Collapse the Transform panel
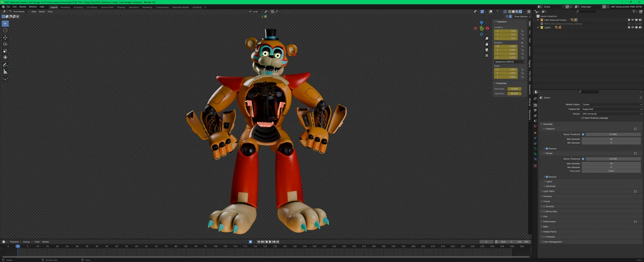644x262 pixels. point(501,22)
